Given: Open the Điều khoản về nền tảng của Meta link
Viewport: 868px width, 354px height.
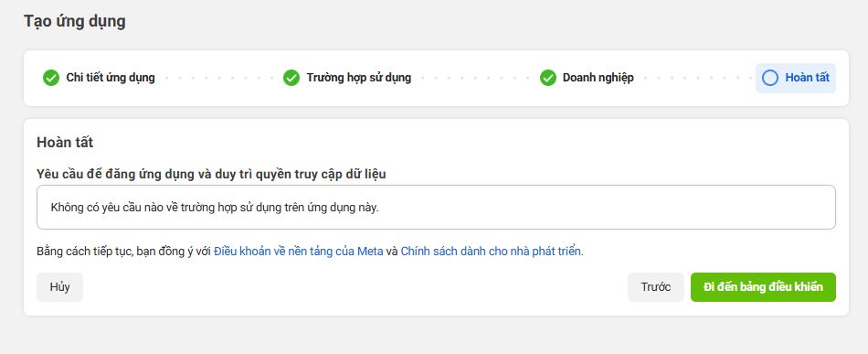Looking at the screenshot, I should tap(299, 252).
